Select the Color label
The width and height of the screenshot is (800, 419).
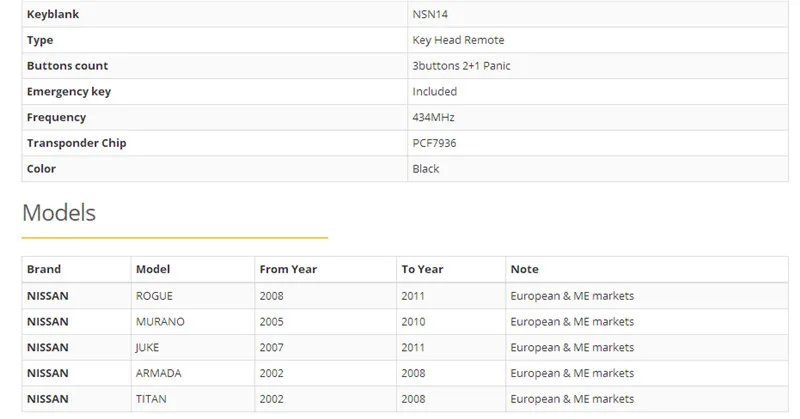(41, 169)
